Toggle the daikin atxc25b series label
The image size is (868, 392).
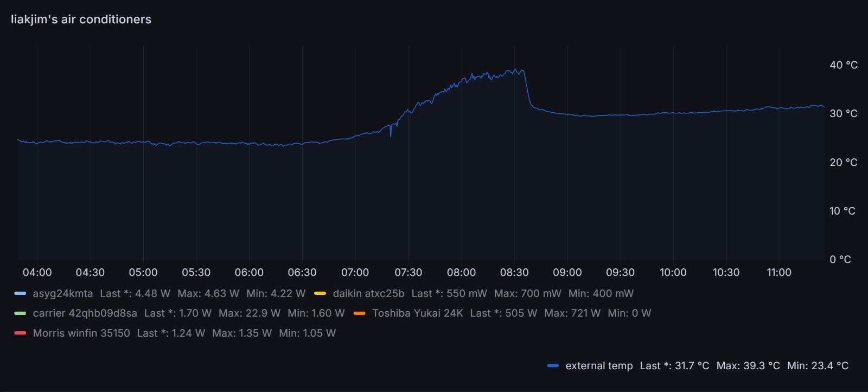tap(368, 293)
